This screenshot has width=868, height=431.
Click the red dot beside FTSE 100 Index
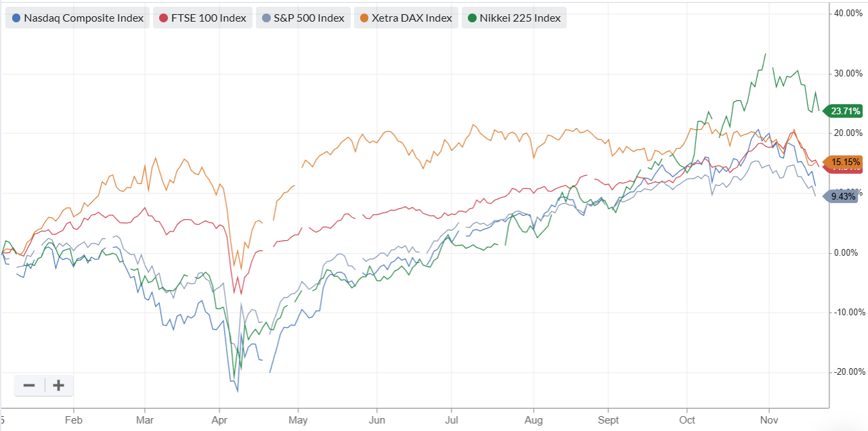click(x=163, y=18)
